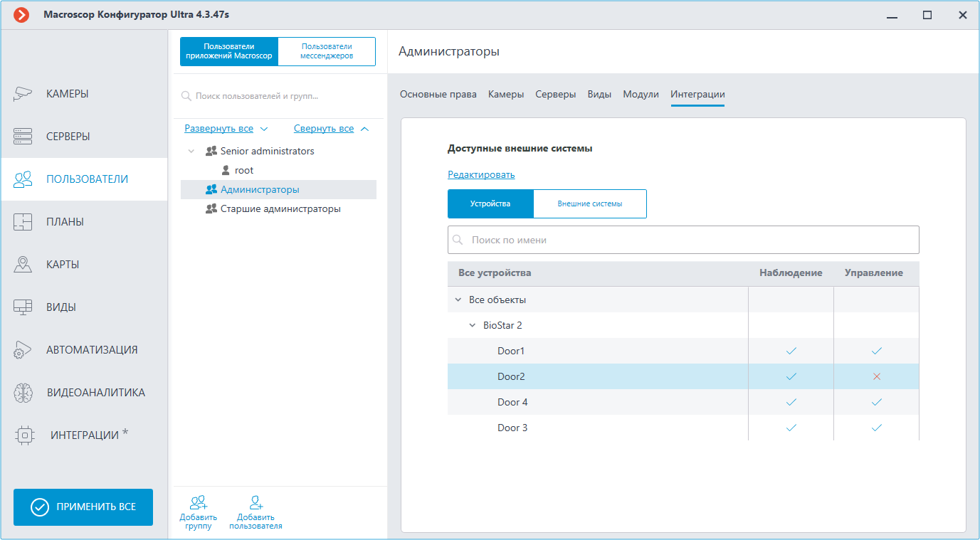Switch to Пользователи мессенджеров tab
Image resolution: width=980 pixels, height=540 pixels.
pos(327,51)
